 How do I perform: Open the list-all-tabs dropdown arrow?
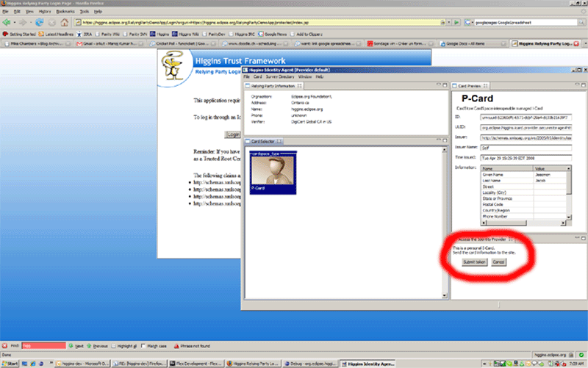585,44
